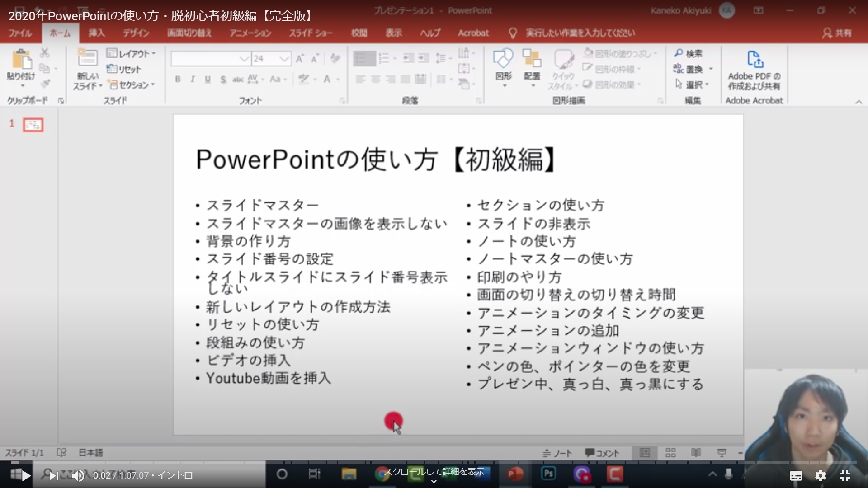
Task: Click the File Explorer taskbar icon
Action: click(x=349, y=474)
